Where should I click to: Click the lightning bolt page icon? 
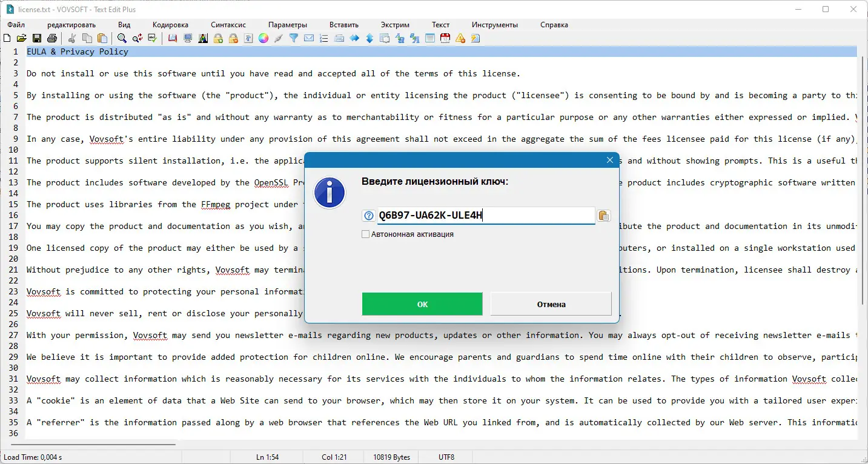tap(475, 38)
